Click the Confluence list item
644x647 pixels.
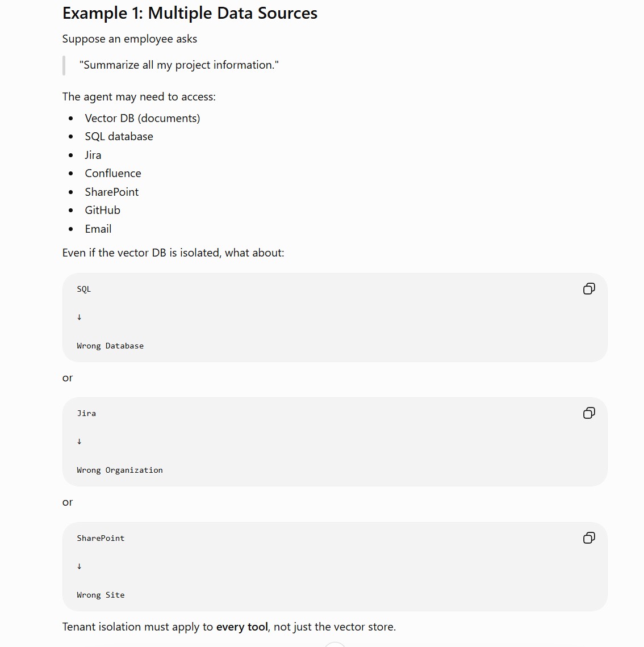[x=112, y=173]
